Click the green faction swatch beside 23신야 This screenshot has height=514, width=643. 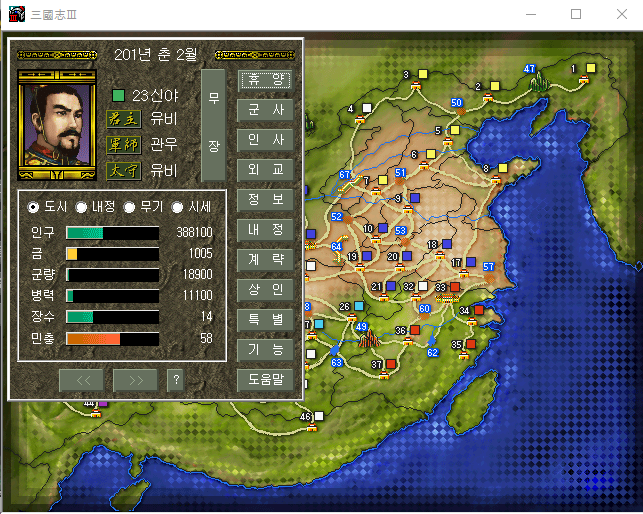pyautogui.click(x=118, y=96)
